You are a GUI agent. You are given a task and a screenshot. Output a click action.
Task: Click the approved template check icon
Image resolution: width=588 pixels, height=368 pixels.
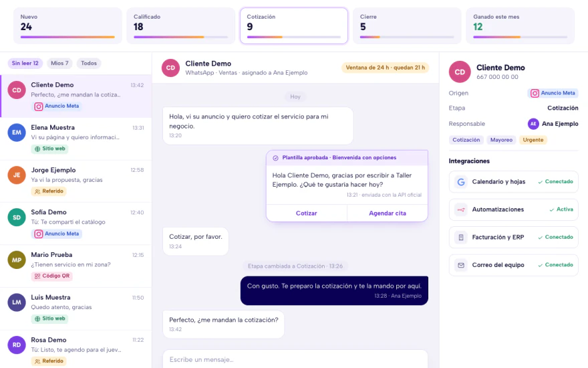click(275, 158)
